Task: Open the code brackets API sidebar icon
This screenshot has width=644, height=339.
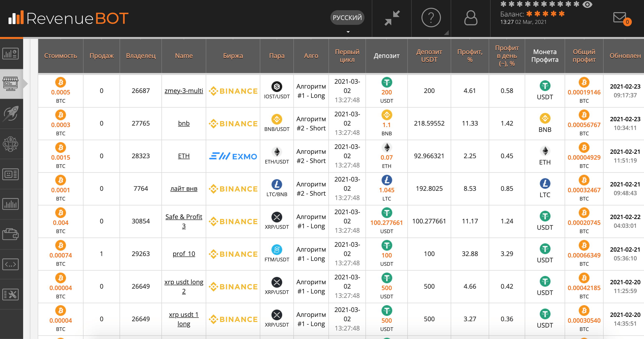Action: pyautogui.click(x=10, y=264)
